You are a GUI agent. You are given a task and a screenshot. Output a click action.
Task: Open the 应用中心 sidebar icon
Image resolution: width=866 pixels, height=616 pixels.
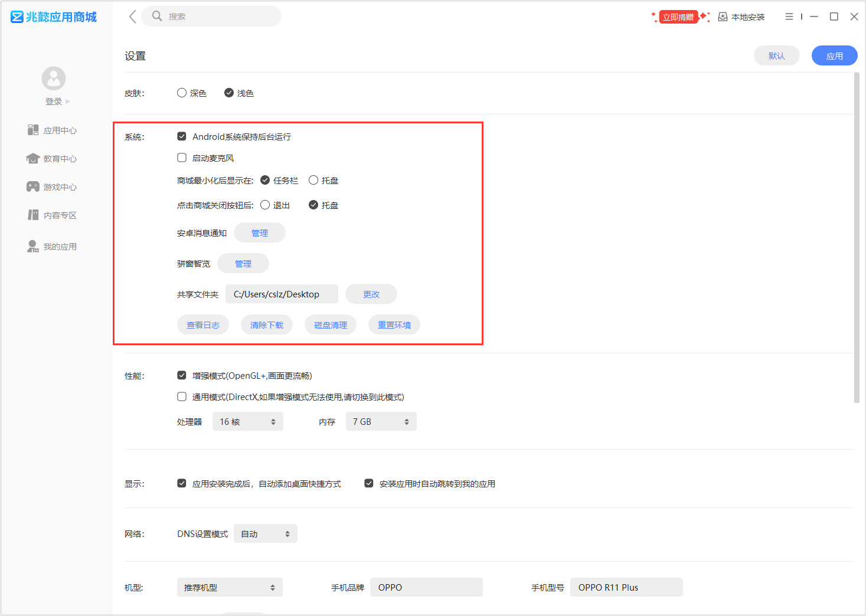33,130
